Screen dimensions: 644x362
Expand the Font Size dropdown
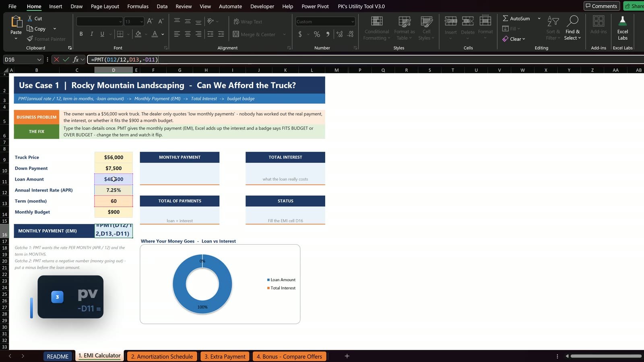(x=141, y=22)
